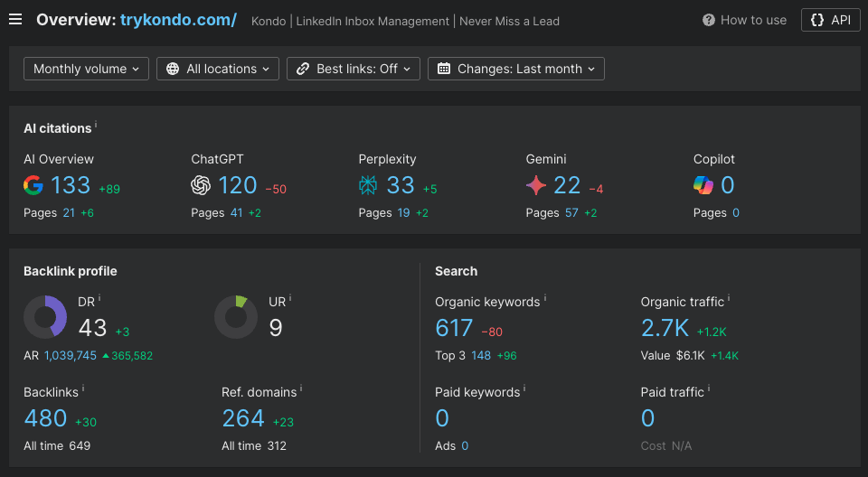Open the Best links: Off dropdown
The image size is (868, 477).
click(354, 69)
